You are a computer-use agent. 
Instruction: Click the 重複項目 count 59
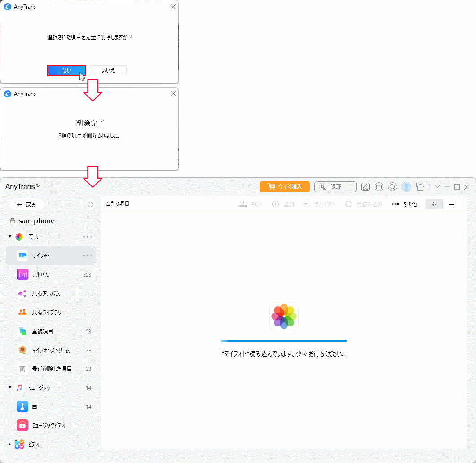tap(88, 331)
